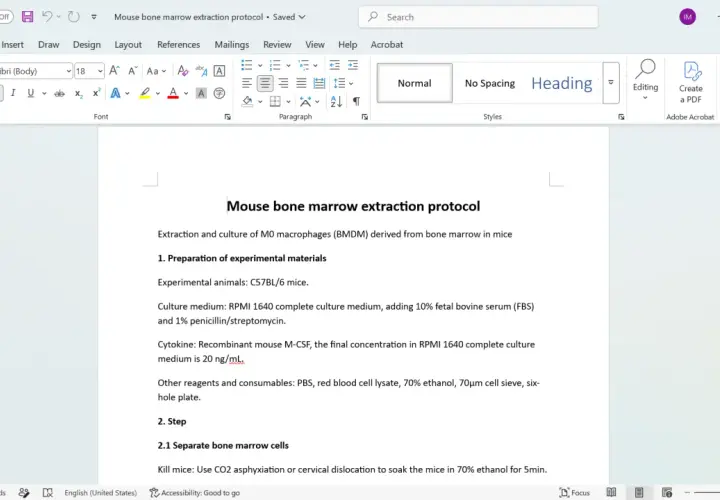Toggle italic formatting
This screenshot has width=720, height=500.
click(13, 93)
